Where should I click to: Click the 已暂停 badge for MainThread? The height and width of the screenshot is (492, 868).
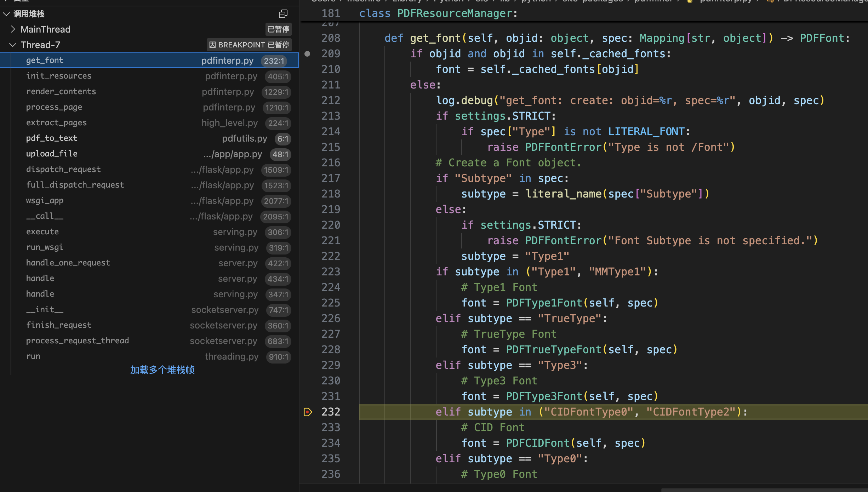(x=278, y=29)
